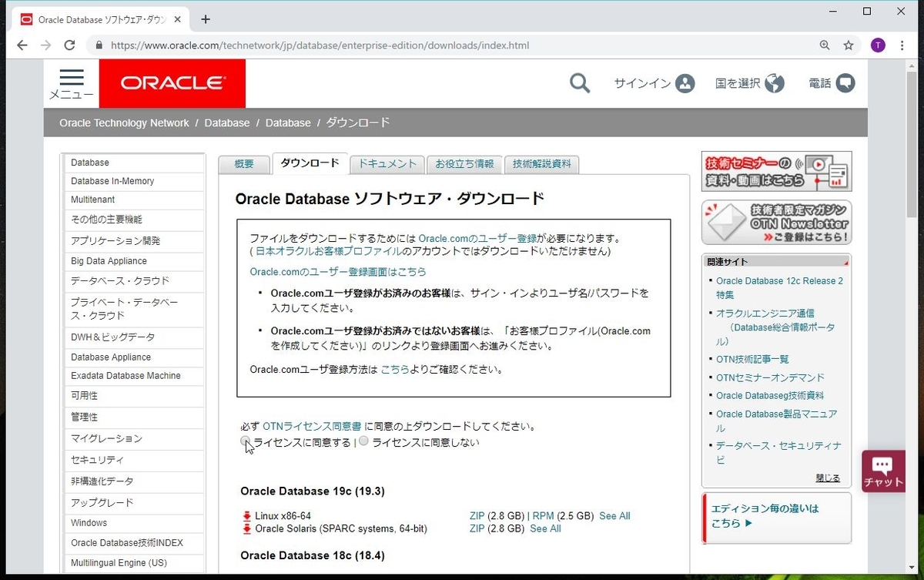Switch to the お役立ち情報 tab
The width and height of the screenshot is (924, 580).
(x=464, y=163)
